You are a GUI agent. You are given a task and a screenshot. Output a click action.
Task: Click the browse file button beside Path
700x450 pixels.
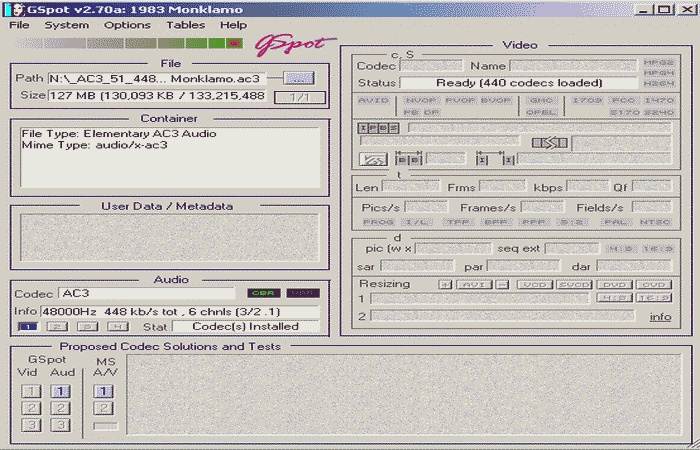click(x=298, y=77)
